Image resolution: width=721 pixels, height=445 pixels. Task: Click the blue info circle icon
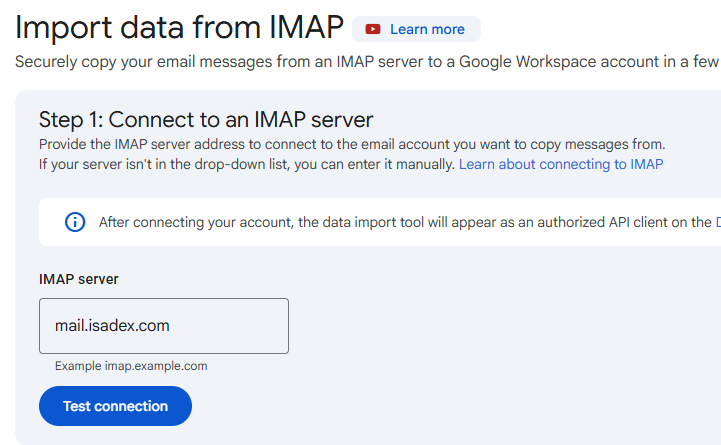pyautogui.click(x=75, y=222)
